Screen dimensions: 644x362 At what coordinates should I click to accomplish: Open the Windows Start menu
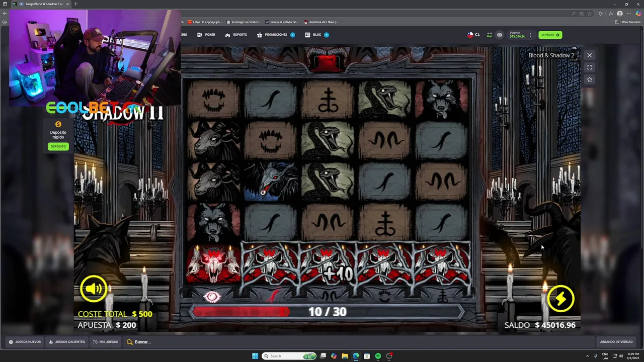coord(255,356)
